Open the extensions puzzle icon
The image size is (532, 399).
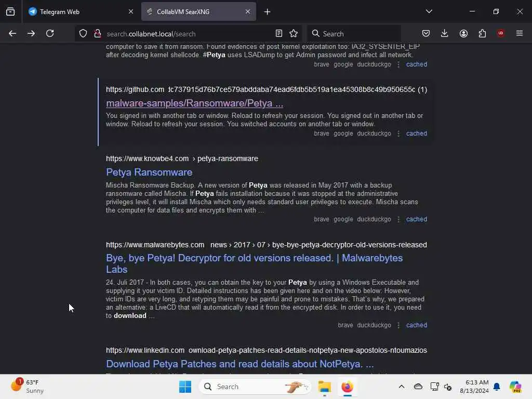coord(482,33)
